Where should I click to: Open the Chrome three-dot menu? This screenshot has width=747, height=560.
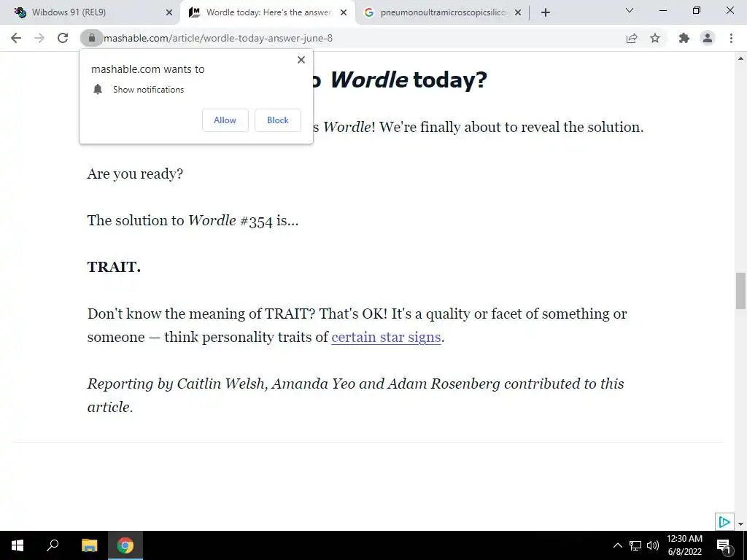click(x=731, y=38)
